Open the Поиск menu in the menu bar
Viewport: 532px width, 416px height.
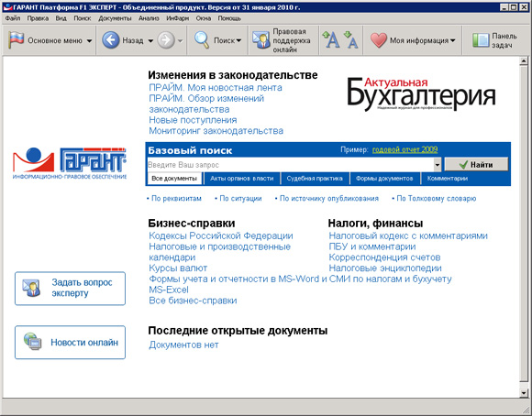click(83, 18)
